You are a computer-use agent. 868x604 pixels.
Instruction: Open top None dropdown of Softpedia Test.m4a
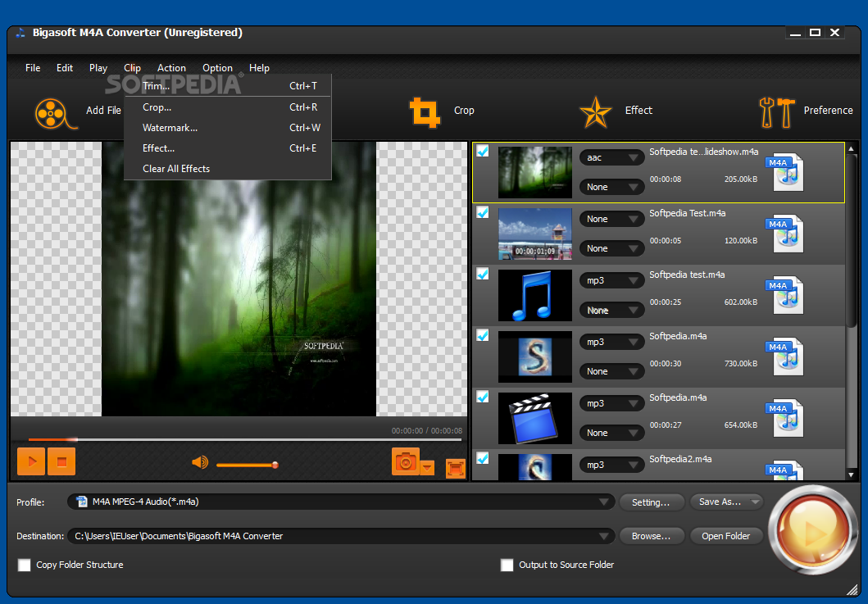(611, 220)
